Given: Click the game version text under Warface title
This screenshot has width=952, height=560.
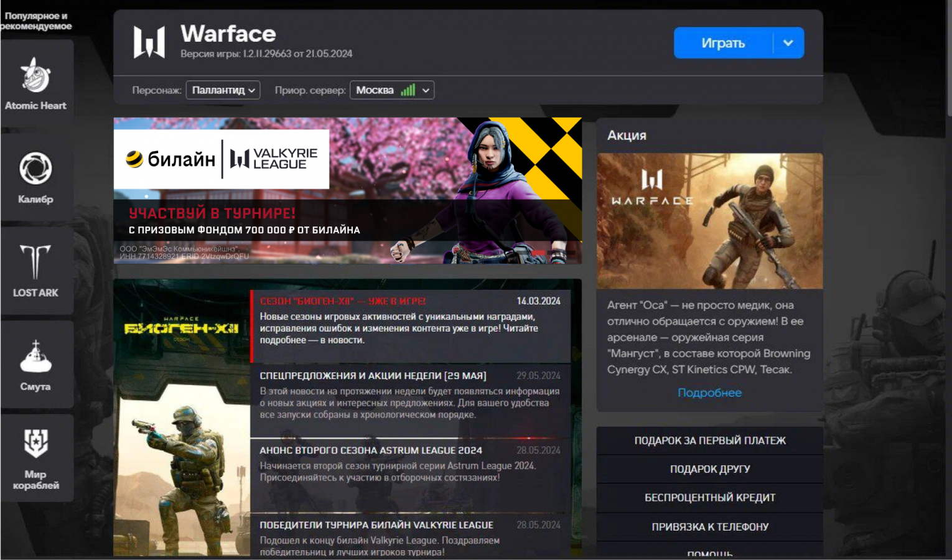Looking at the screenshot, I should (266, 54).
